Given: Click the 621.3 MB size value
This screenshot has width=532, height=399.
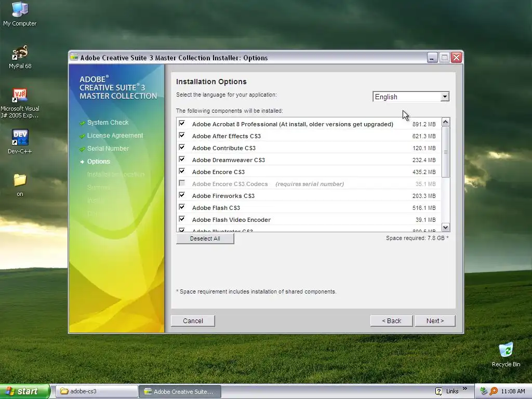Looking at the screenshot, I should [x=424, y=136].
